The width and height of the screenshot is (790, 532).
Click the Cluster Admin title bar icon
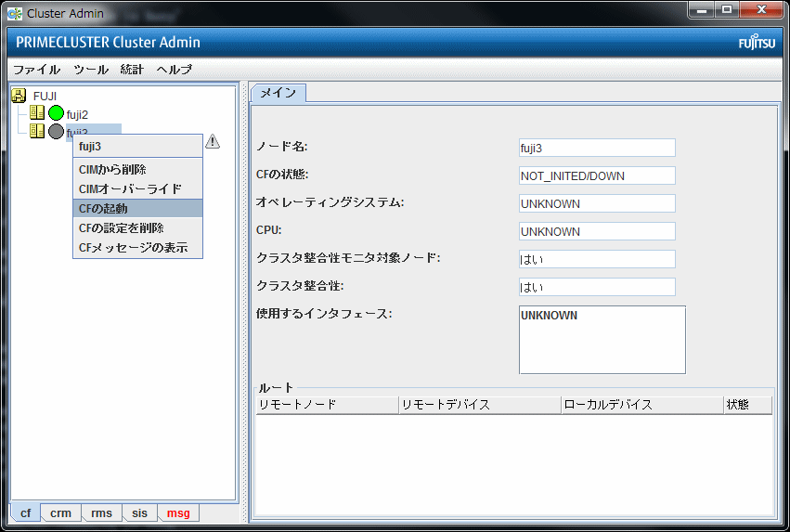pos(15,14)
